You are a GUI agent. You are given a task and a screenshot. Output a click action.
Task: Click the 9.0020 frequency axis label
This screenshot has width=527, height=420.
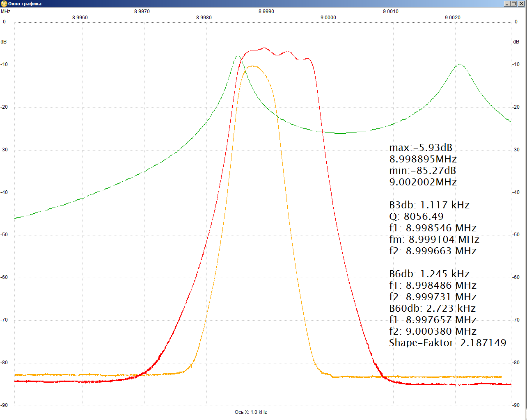pyautogui.click(x=452, y=18)
